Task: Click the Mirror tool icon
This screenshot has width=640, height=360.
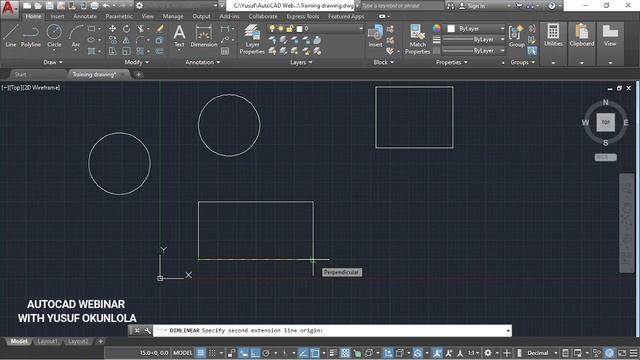Action: [x=126, y=40]
